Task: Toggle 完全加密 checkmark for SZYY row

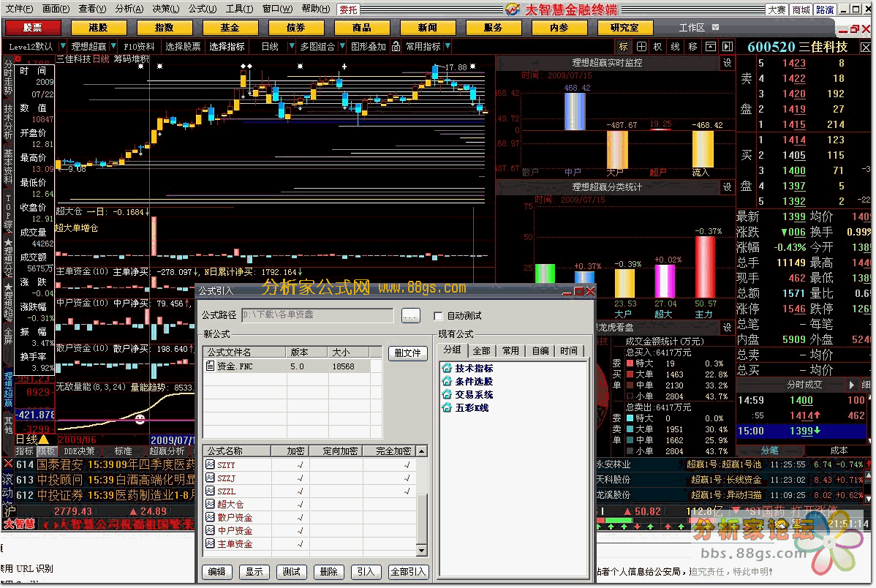Action: [407, 465]
